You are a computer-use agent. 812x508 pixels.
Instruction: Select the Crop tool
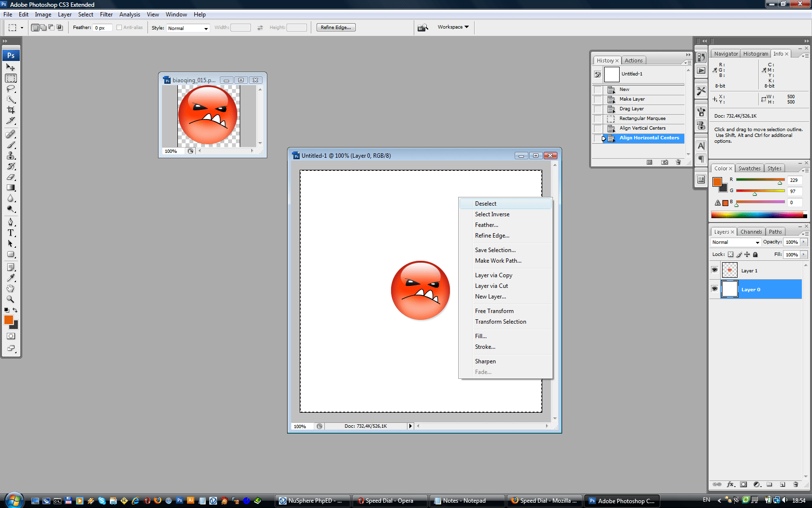click(11, 110)
